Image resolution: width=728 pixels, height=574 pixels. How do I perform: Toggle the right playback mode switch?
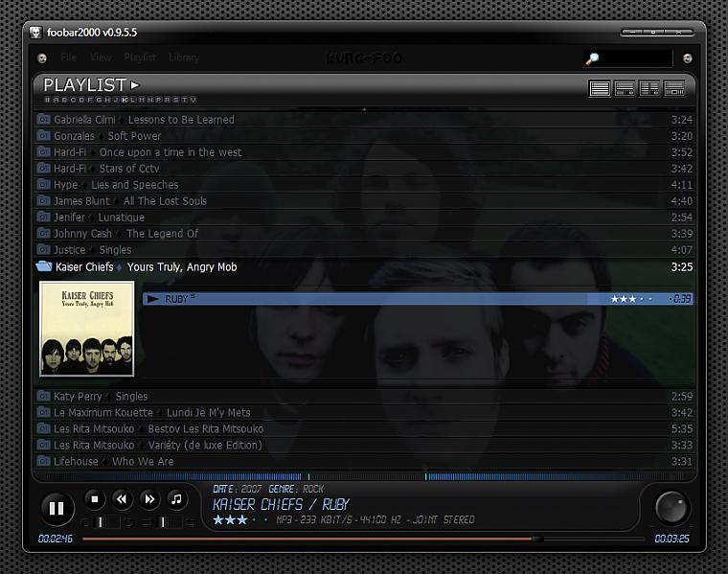tap(169, 522)
